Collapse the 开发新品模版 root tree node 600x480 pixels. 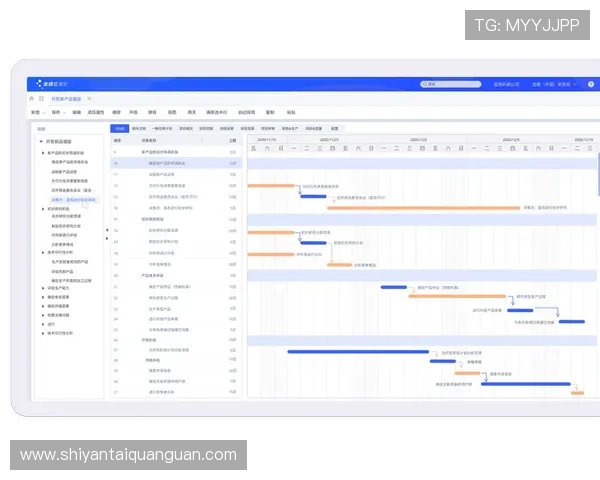pyautogui.click(x=39, y=142)
